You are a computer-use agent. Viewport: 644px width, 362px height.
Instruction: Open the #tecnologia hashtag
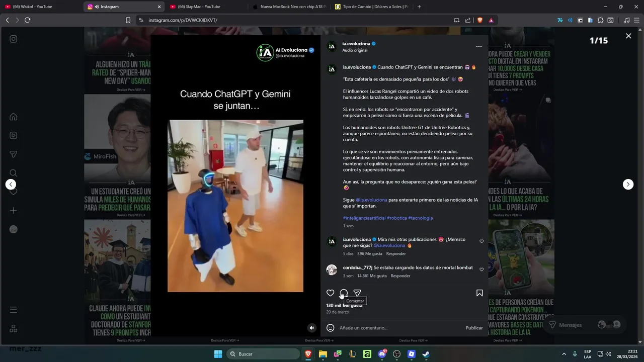[421, 218]
